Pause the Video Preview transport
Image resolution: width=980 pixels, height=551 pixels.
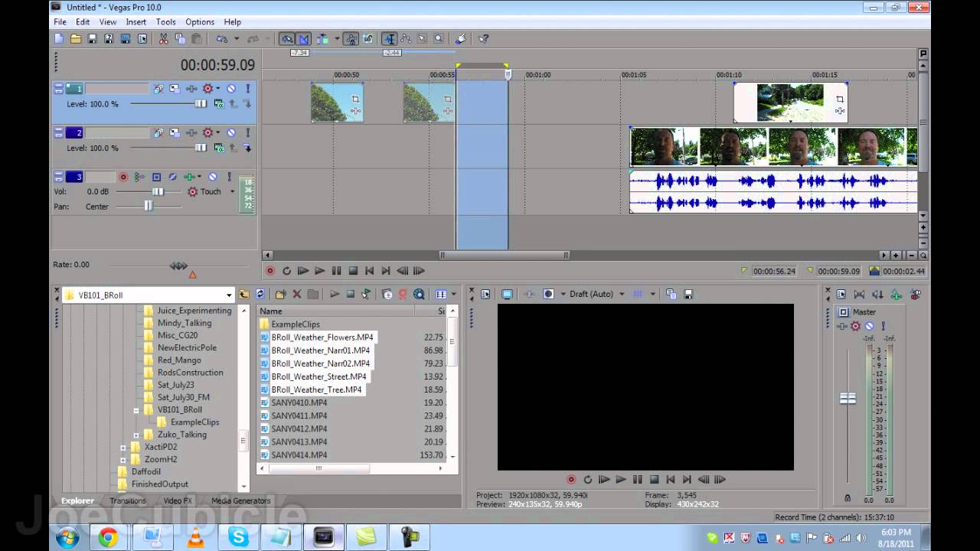click(x=638, y=480)
